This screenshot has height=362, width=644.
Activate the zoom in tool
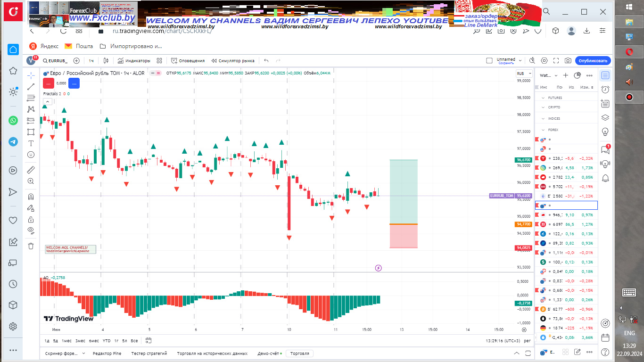[31, 181]
